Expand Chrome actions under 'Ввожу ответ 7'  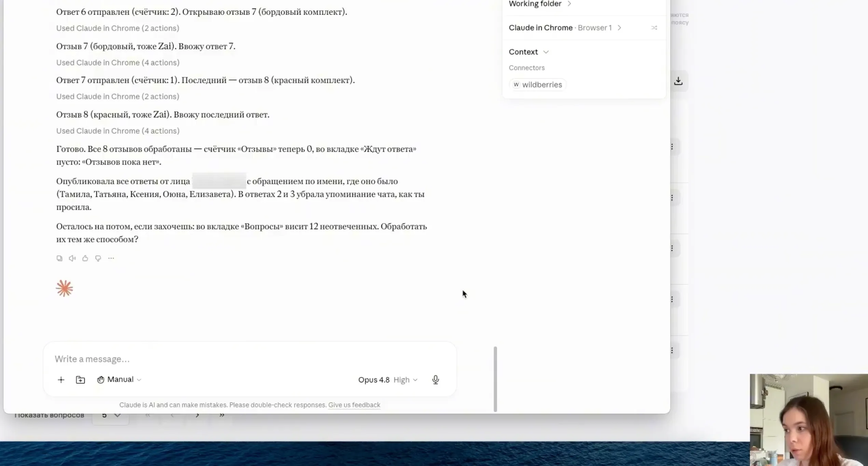pos(118,62)
